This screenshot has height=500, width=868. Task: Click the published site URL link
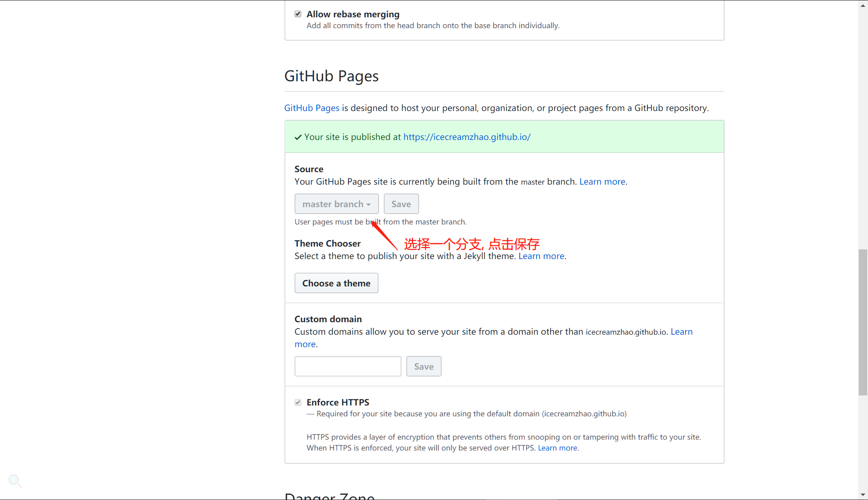pos(467,137)
